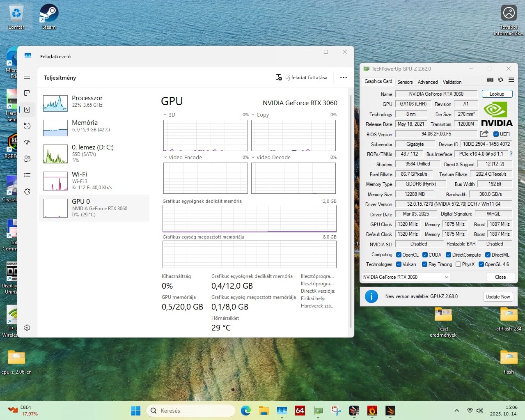Take GPU-Z screenshot with camera icon

(x=490, y=80)
